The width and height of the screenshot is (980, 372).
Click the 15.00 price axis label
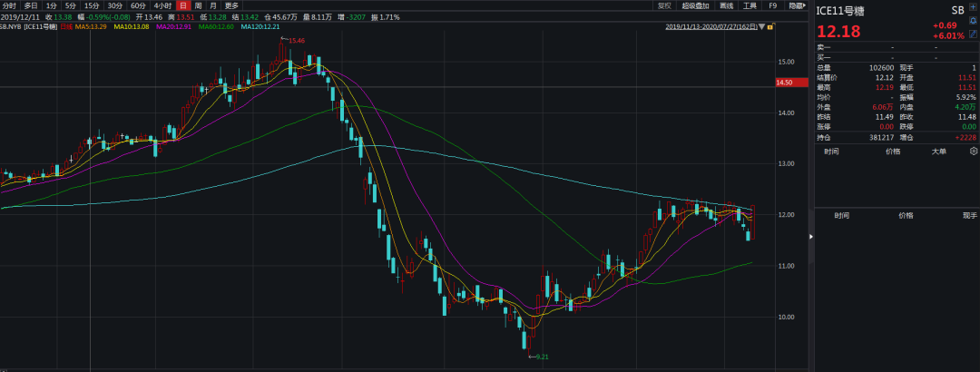786,62
